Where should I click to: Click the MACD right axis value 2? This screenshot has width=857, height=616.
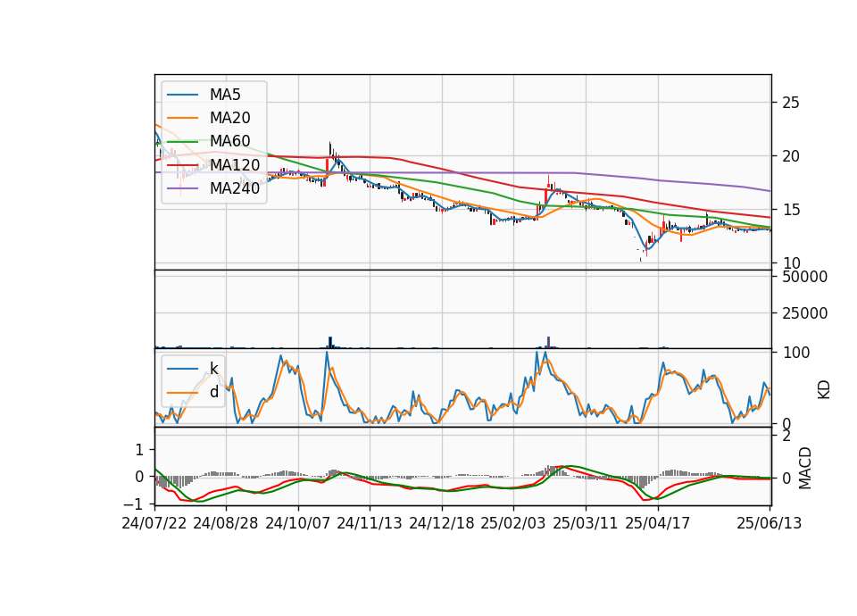[x=786, y=436]
